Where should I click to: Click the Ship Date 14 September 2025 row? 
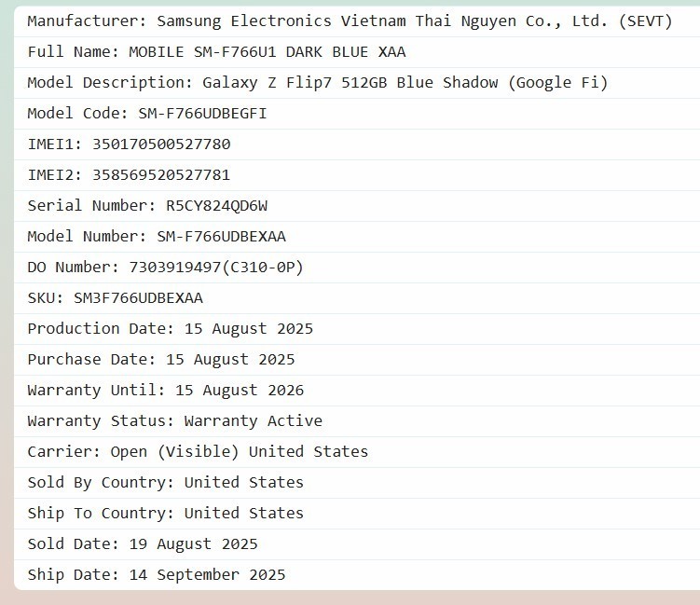click(x=156, y=575)
